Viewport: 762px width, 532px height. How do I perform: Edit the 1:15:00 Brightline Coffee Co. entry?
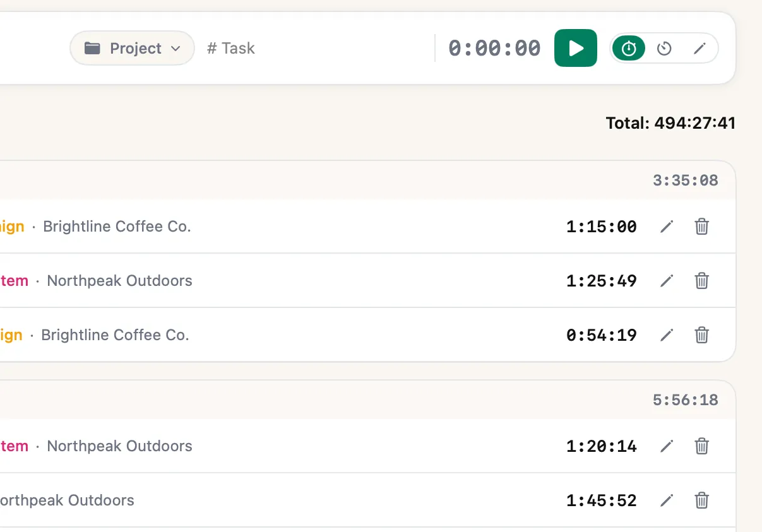click(x=667, y=227)
